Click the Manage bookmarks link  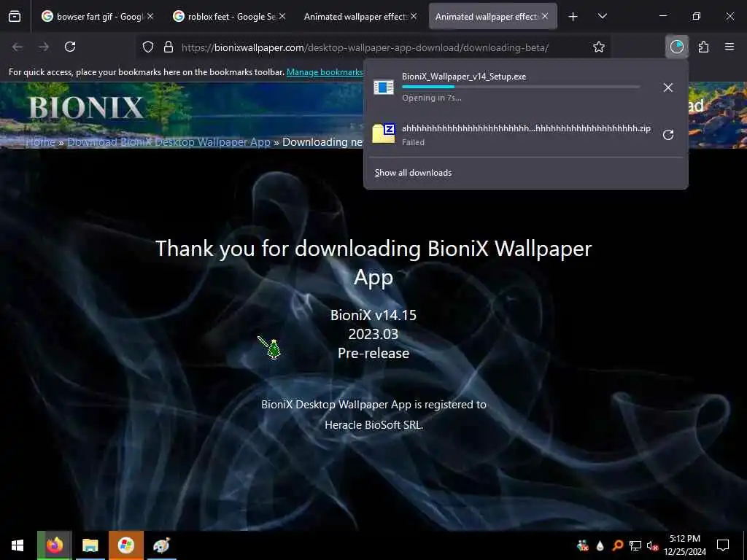pyautogui.click(x=325, y=72)
